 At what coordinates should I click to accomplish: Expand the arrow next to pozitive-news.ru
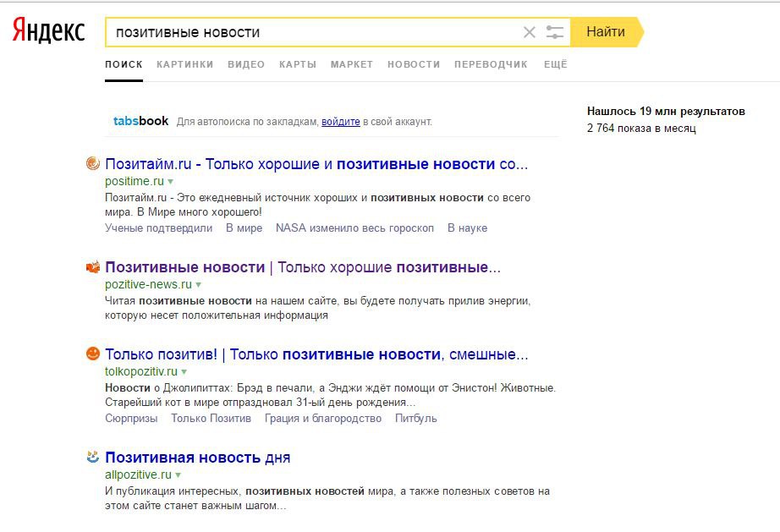[198, 285]
